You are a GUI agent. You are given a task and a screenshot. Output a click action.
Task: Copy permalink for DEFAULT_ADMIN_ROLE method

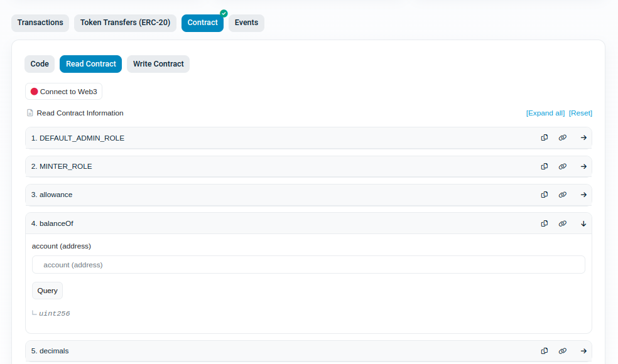563,138
